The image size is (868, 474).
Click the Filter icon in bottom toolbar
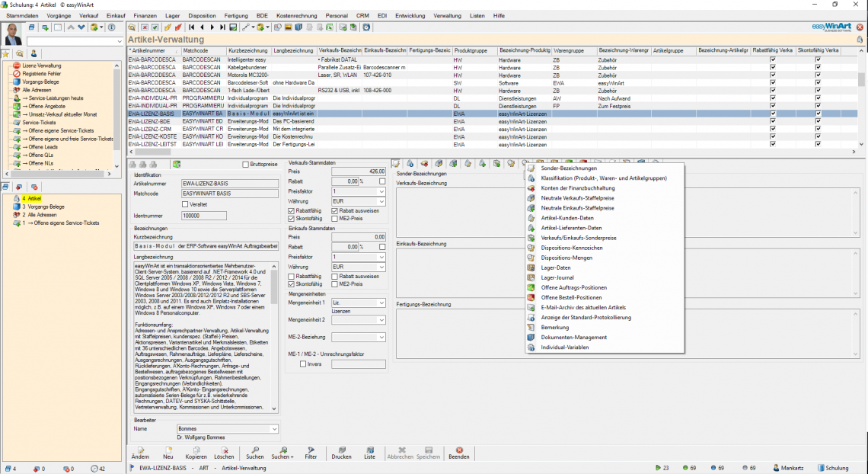311,453
